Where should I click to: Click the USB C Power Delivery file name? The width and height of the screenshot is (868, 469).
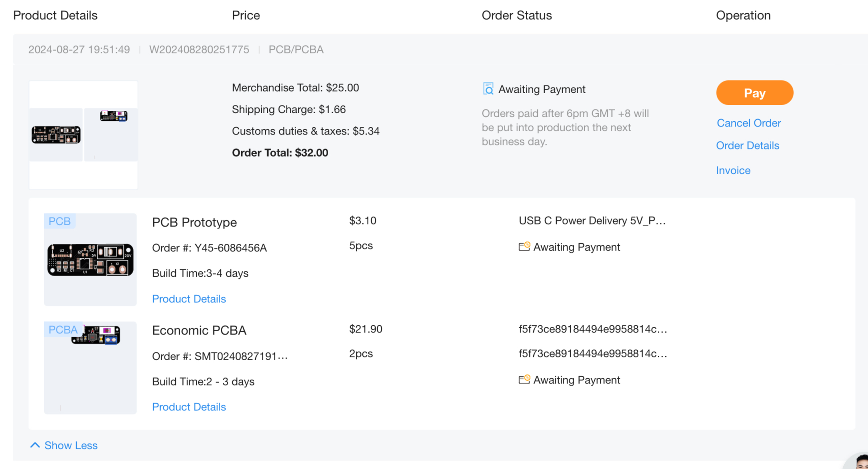592,220
